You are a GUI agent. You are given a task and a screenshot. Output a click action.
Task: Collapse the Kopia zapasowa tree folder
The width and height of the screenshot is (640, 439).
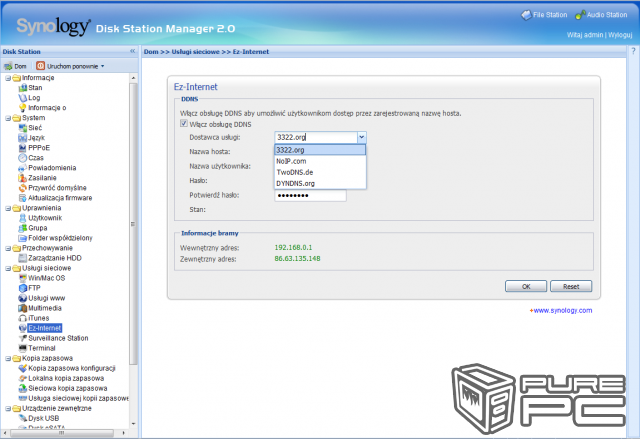pos(8,359)
